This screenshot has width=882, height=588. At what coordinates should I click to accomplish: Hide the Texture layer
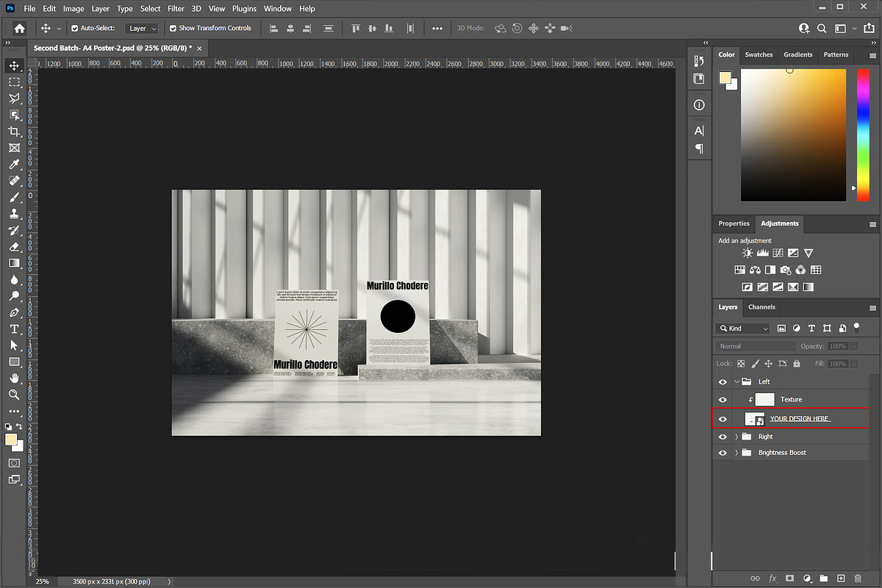tap(723, 399)
